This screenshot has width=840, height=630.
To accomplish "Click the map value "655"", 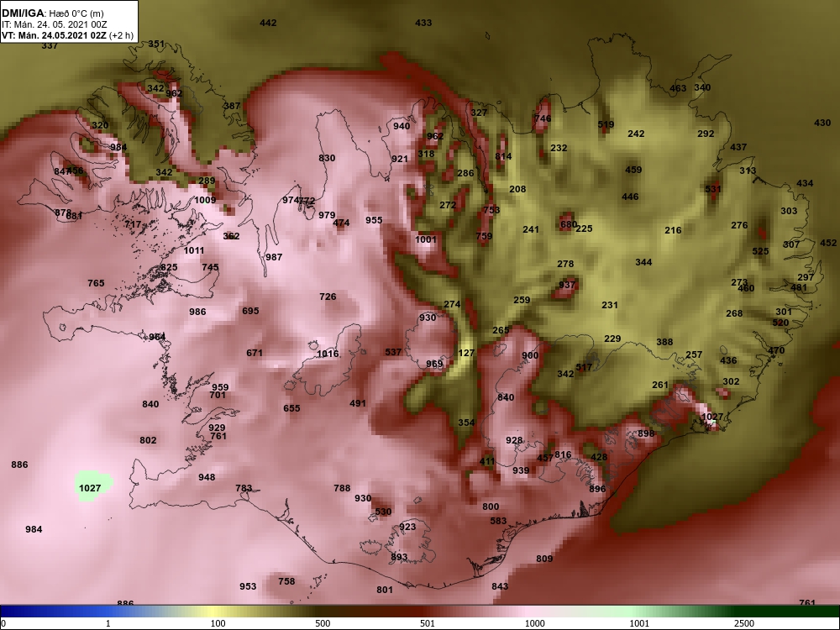I will pos(291,408).
